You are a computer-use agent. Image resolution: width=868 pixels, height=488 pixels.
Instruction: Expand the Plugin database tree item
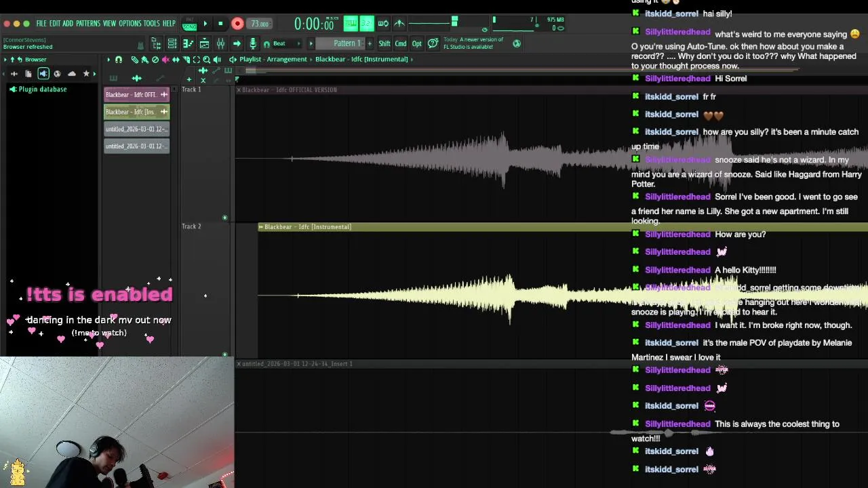pyautogui.click(x=37, y=89)
